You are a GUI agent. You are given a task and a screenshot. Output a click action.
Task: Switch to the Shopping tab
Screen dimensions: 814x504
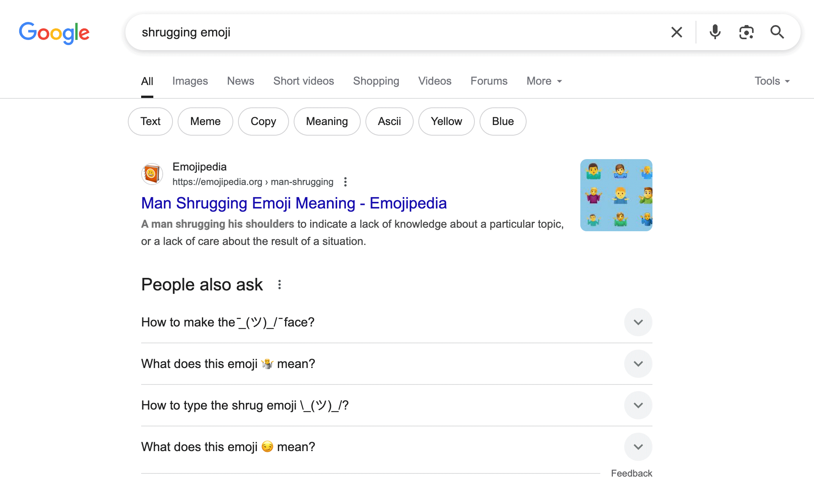point(376,81)
